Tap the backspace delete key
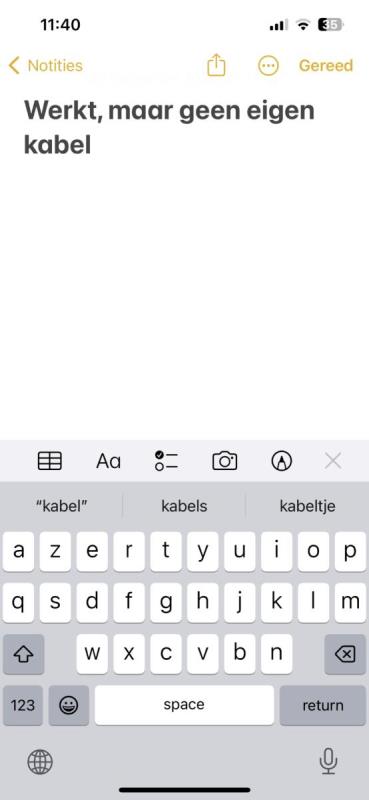This screenshot has width=369, height=800. (x=346, y=654)
